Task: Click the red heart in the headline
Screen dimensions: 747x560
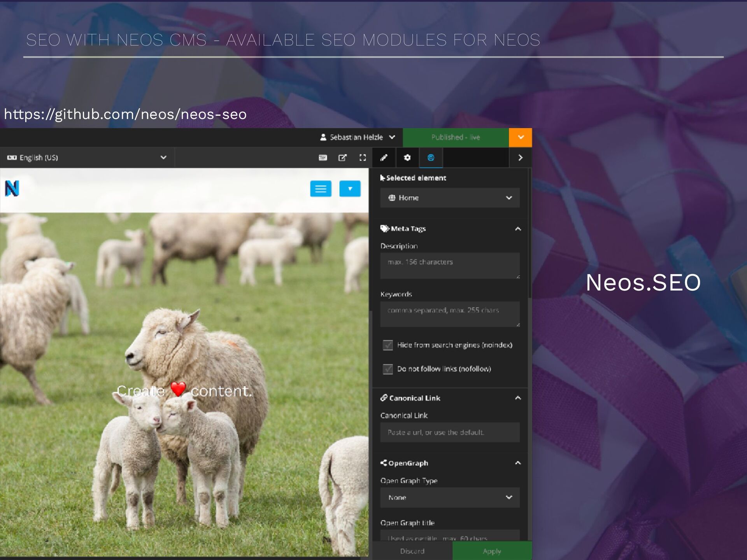Action: coord(178,389)
